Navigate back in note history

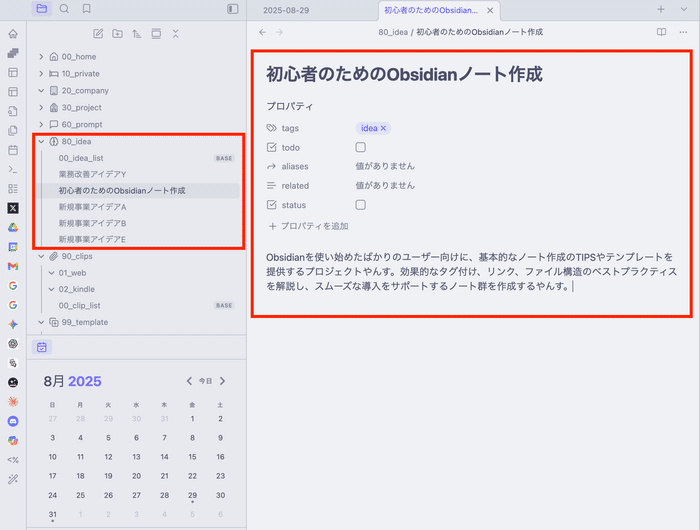[262, 32]
